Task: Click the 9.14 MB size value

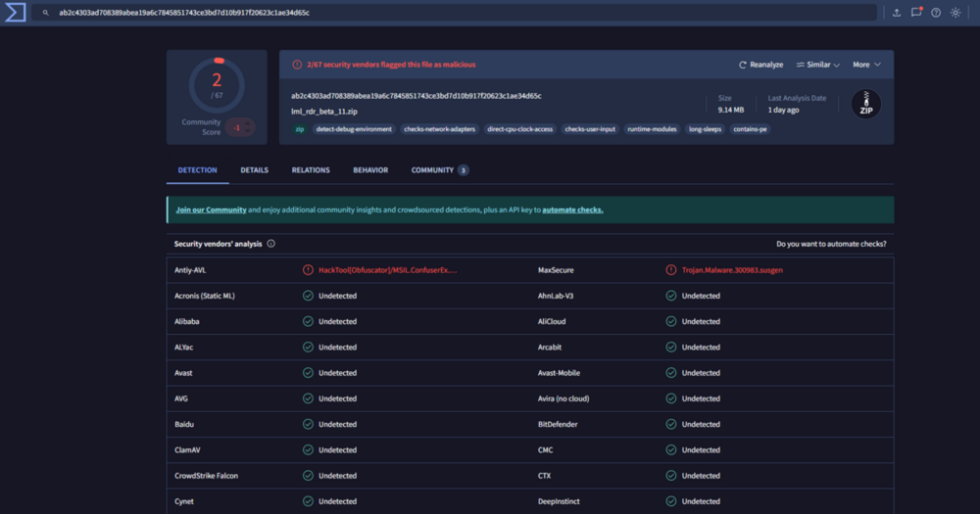Action: (731, 110)
